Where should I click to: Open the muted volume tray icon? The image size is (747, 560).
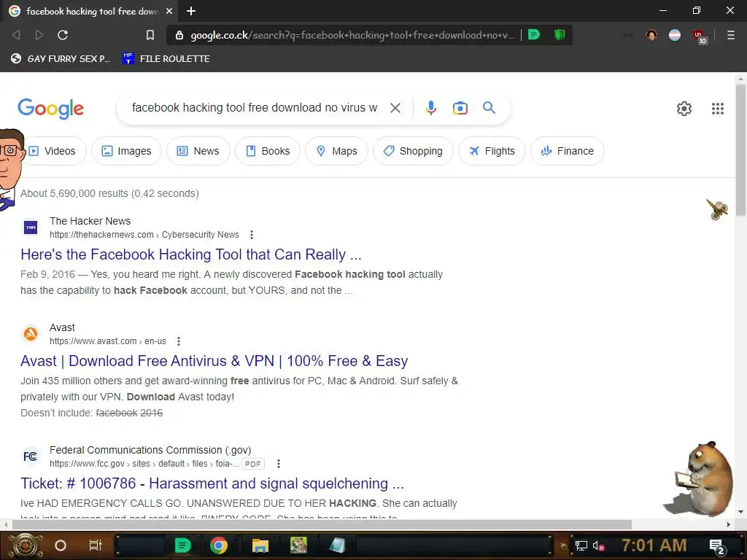coord(598,545)
